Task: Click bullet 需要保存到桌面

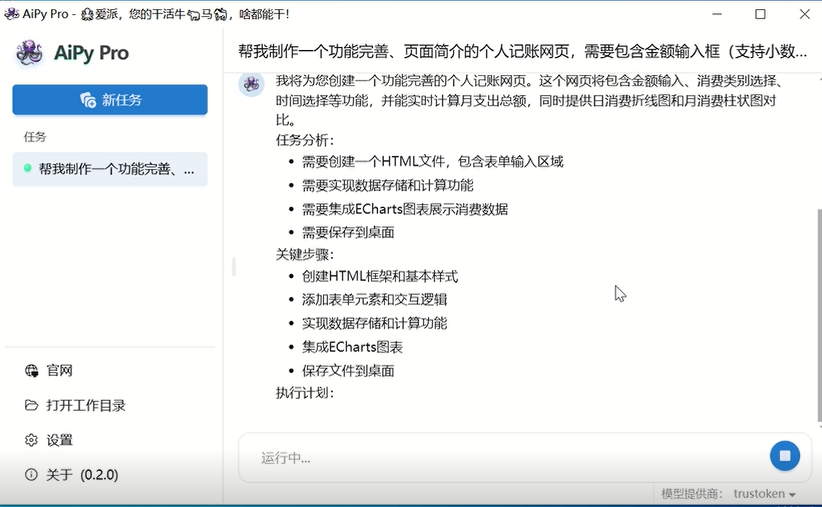Action: pos(348,232)
